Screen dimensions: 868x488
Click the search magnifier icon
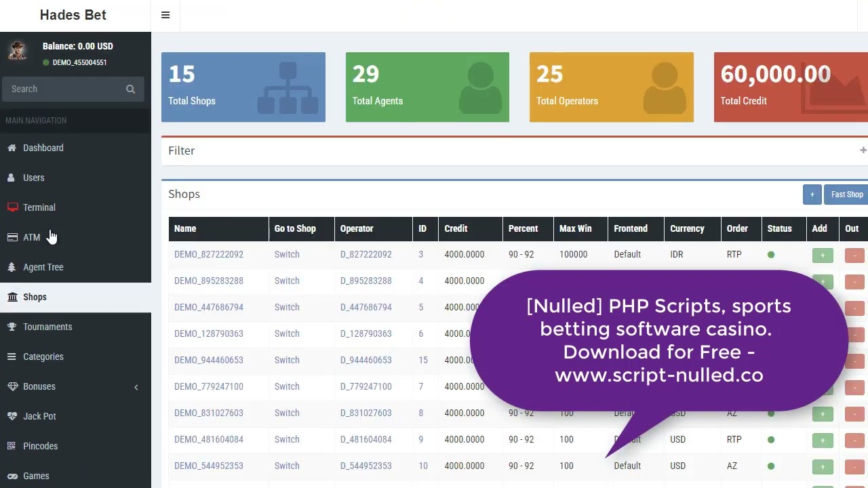(x=130, y=89)
